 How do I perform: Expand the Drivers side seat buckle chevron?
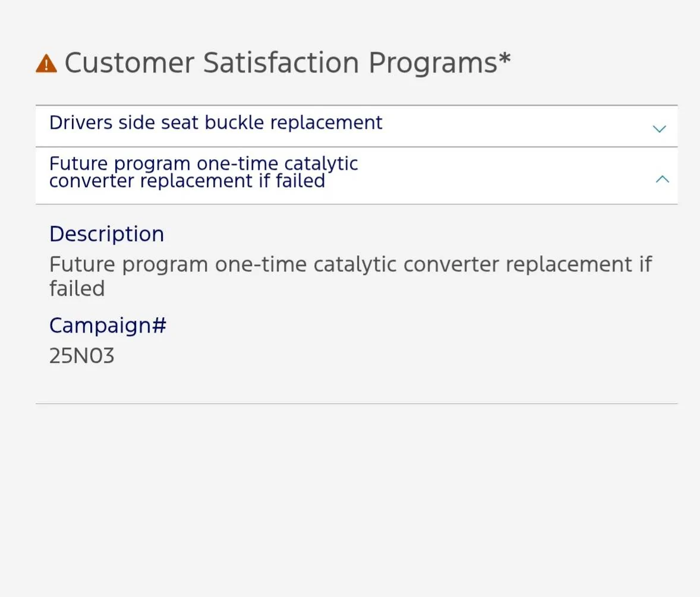[659, 128]
